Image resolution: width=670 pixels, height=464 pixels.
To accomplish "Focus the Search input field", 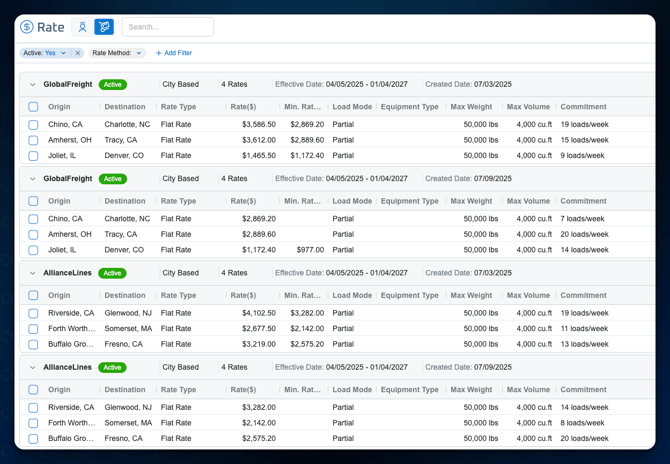I will [167, 27].
